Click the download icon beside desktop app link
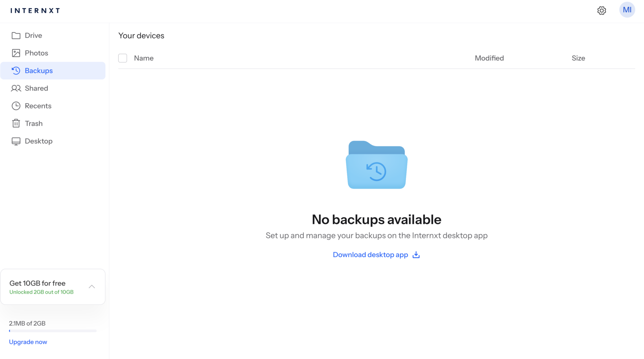Image resolution: width=644 pixels, height=359 pixels. 416,255
